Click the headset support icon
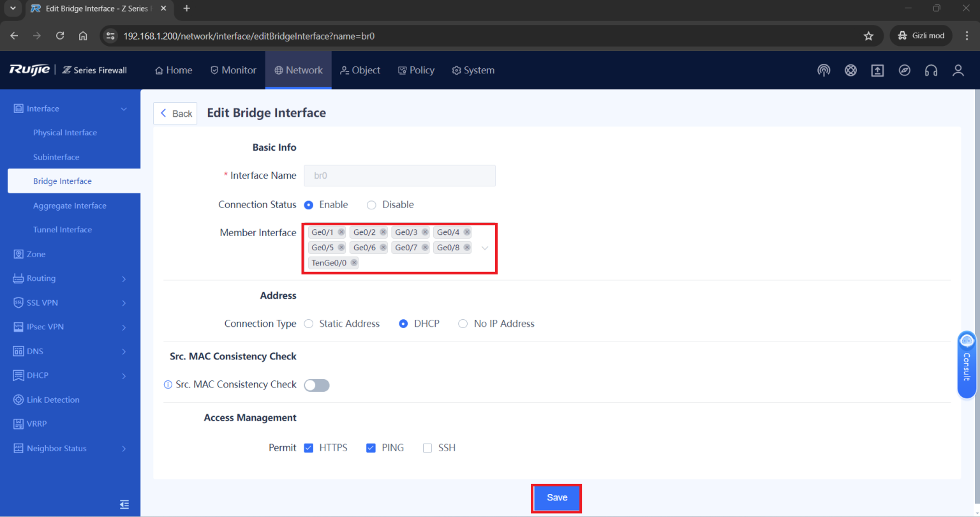The height and width of the screenshot is (517, 980). click(x=932, y=70)
